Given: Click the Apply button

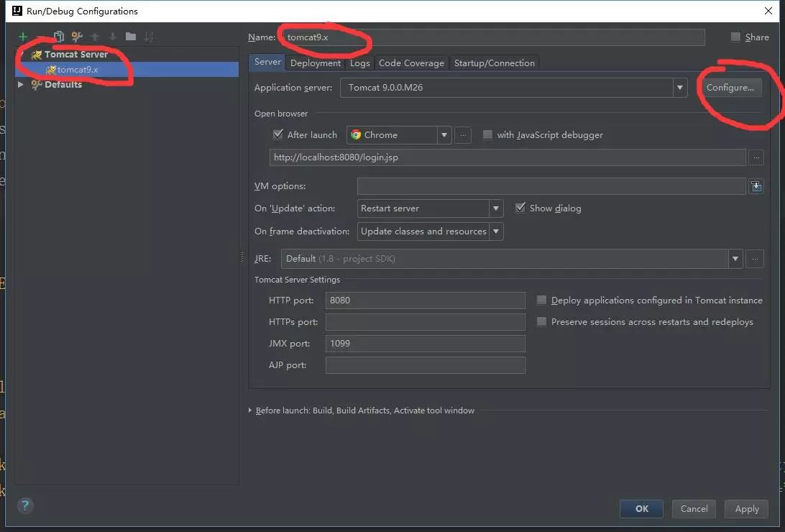Looking at the screenshot, I should (747, 508).
